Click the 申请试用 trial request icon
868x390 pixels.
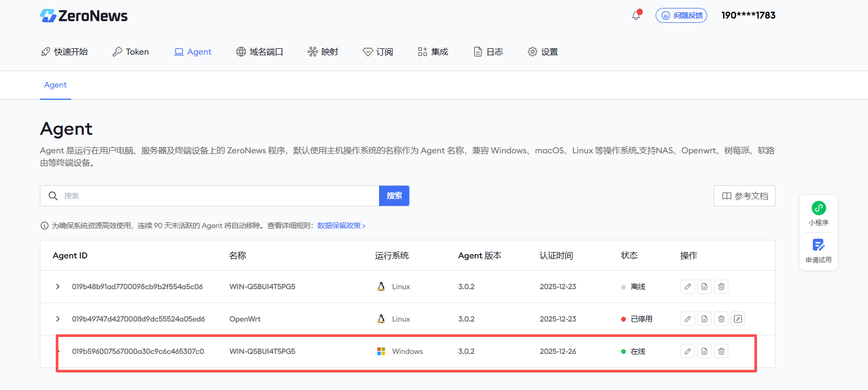click(819, 246)
